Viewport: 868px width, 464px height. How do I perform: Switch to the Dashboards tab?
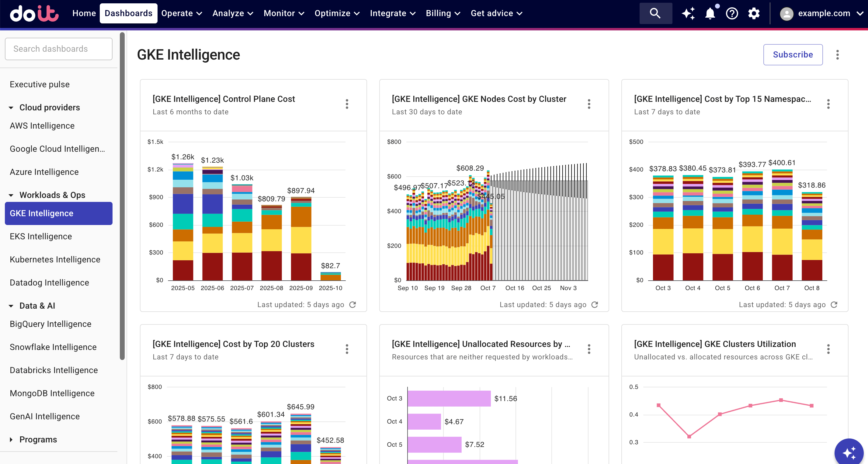(x=128, y=13)
